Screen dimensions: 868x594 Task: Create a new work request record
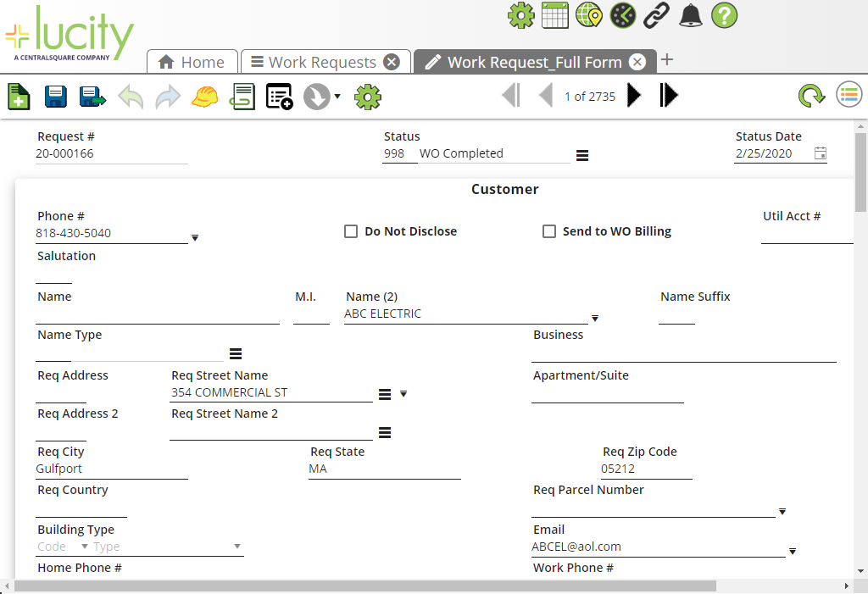tap(18, 96)
